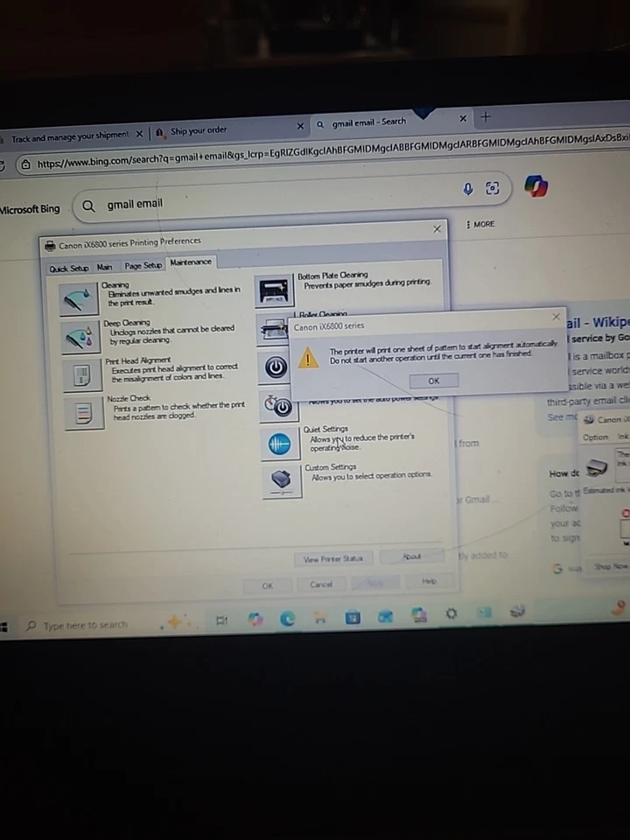630x840 pixels.
Task: Click the Windows Start button
Action: coord(3,626)
